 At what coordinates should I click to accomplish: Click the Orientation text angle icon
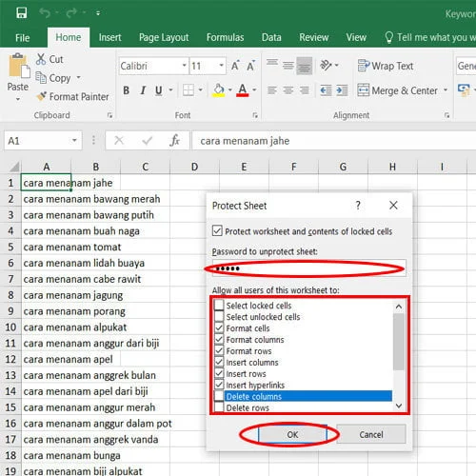click(x=327, y=66)
